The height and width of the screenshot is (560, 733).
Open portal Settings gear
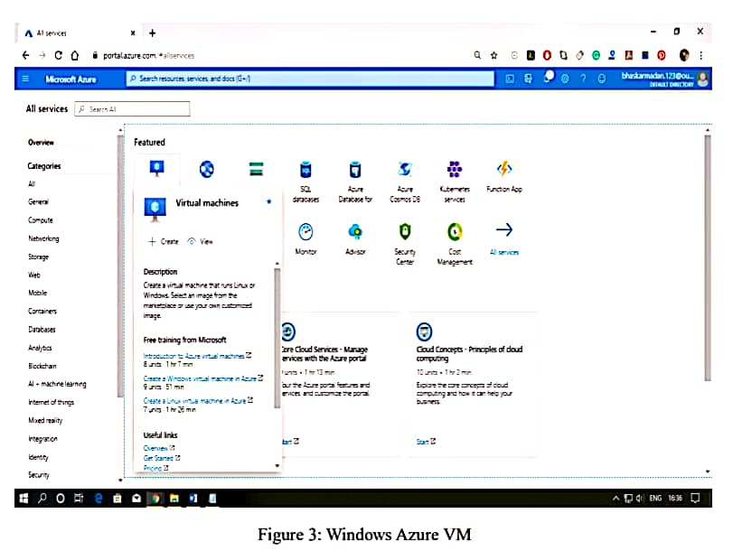(565, 79)
